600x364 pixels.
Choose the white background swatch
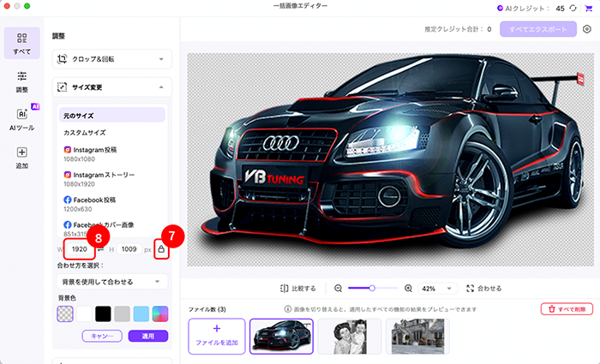point(84,314)
